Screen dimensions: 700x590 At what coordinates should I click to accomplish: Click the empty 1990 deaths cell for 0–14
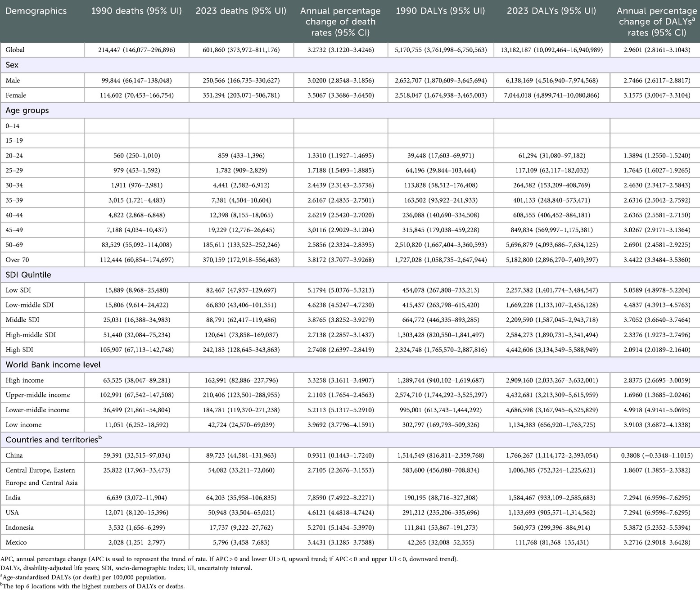click(x=136, y=126)
